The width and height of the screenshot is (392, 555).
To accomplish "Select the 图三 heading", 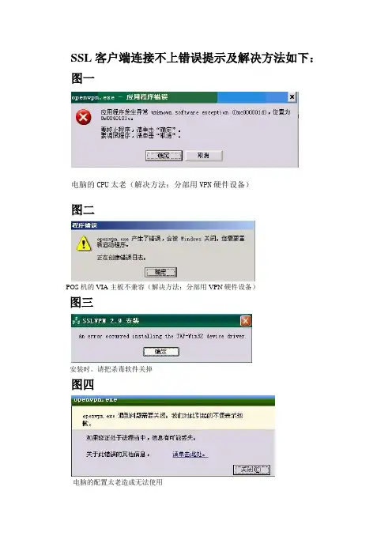I will [81, 302].
